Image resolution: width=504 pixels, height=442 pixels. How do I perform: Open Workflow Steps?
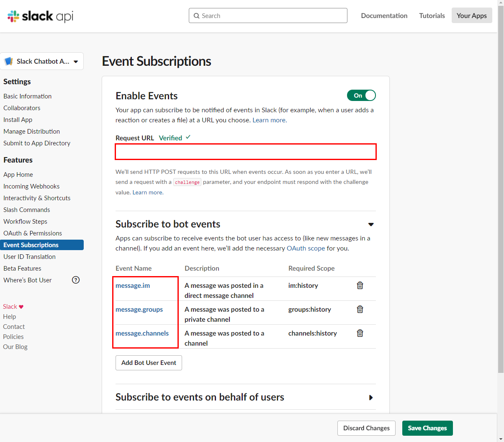pos(25,221)
